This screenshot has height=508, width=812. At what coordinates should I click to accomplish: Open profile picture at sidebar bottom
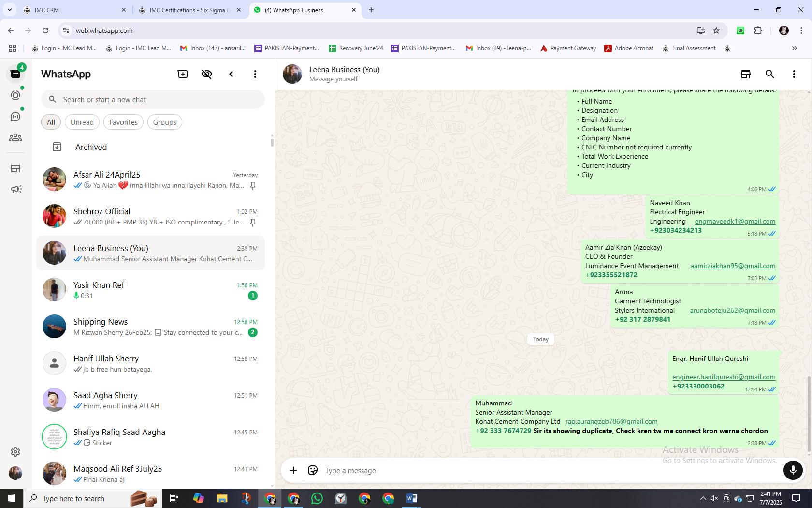[x=15, y=473]
